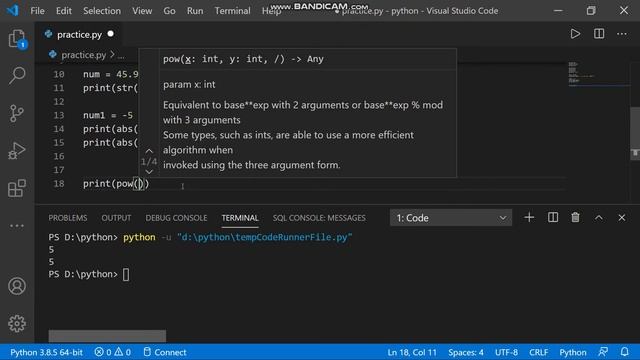Open the Run and Debug view

coord(17,151)
